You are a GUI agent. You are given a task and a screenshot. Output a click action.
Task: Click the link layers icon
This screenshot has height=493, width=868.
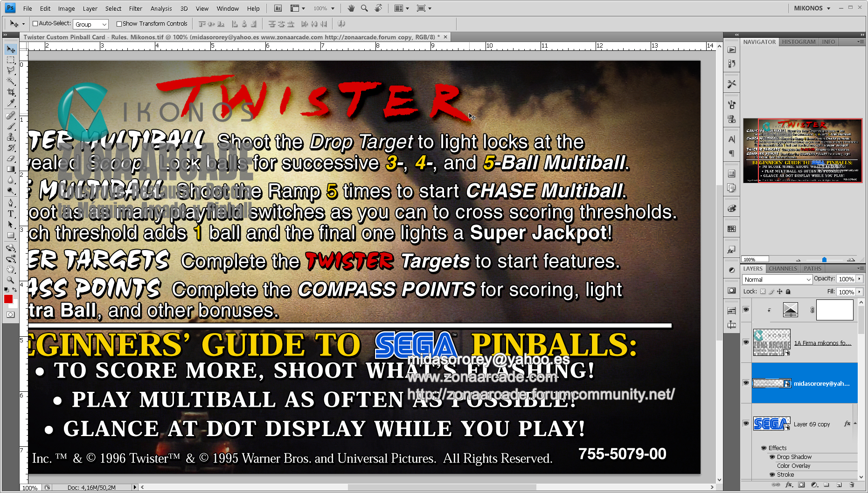[776, 485]
